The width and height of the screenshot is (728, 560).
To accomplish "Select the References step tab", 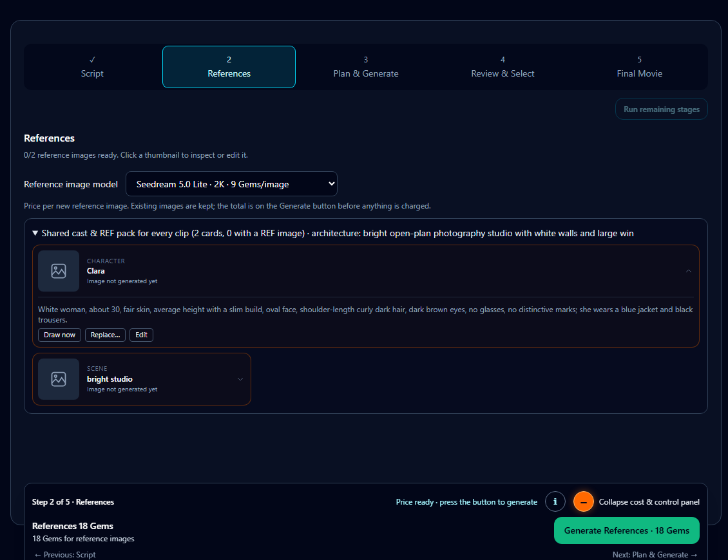I will point(229,67).
